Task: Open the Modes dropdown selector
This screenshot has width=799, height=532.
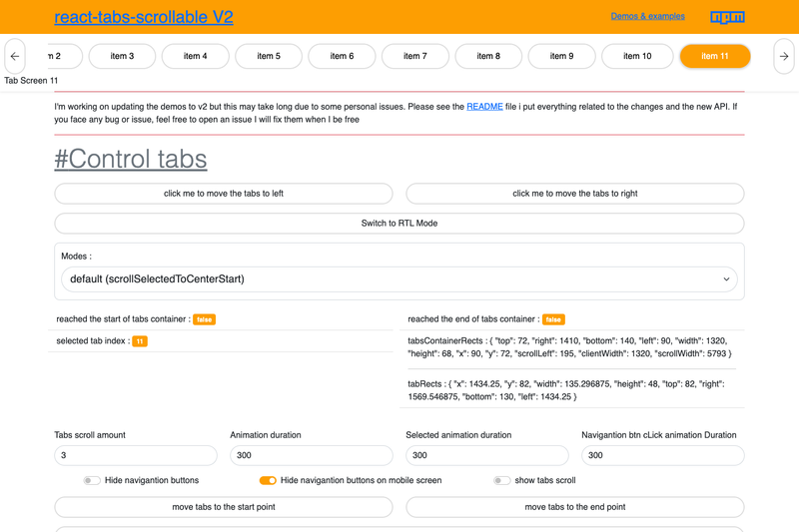Action: tap(399, 279)
